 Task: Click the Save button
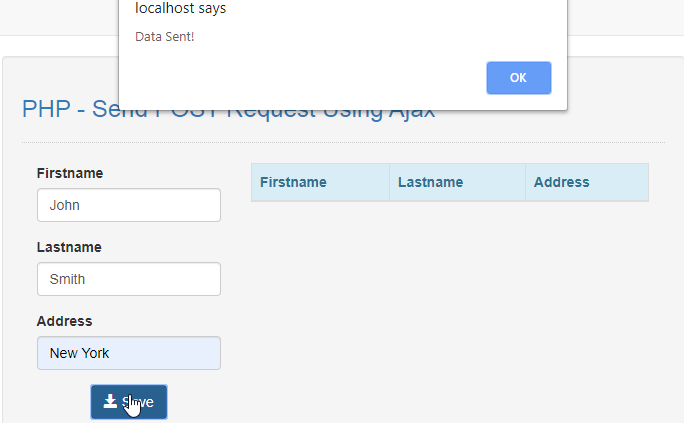[129, 402]
